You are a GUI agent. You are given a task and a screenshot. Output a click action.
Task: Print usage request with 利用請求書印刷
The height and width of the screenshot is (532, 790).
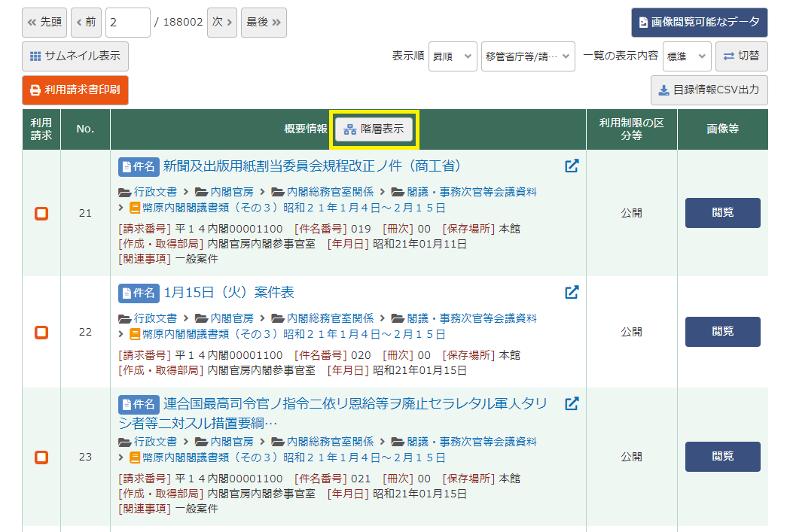pyautogui.click(x=75, y=90)
